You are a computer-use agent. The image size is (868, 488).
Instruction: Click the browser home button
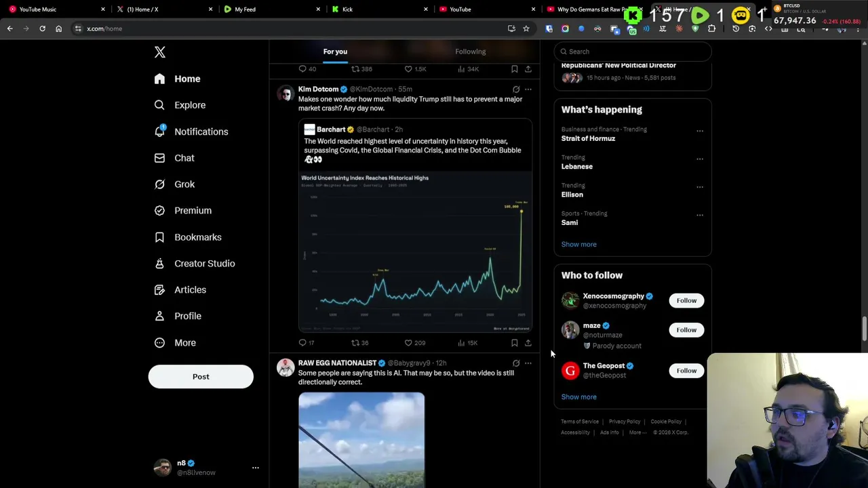(58, 28)
